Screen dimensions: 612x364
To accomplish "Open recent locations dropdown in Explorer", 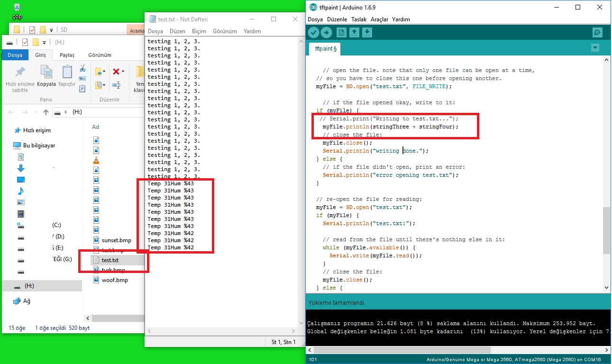I will tap(36, 113).
